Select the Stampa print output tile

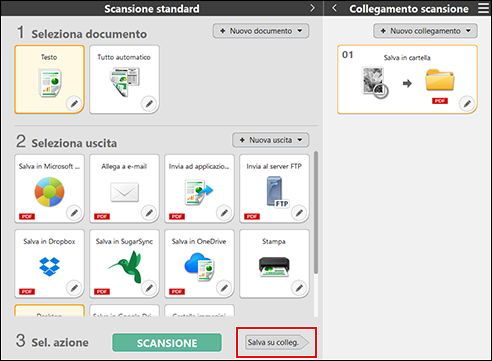point(274,263)
